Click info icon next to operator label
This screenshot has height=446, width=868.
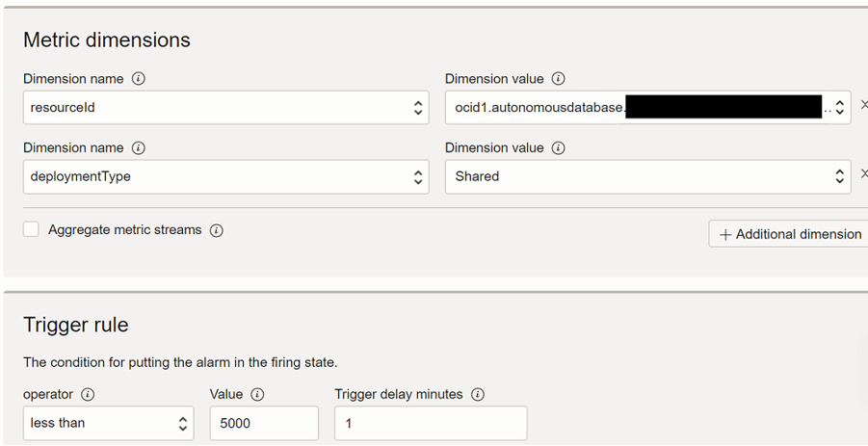(x=89, y=394)
